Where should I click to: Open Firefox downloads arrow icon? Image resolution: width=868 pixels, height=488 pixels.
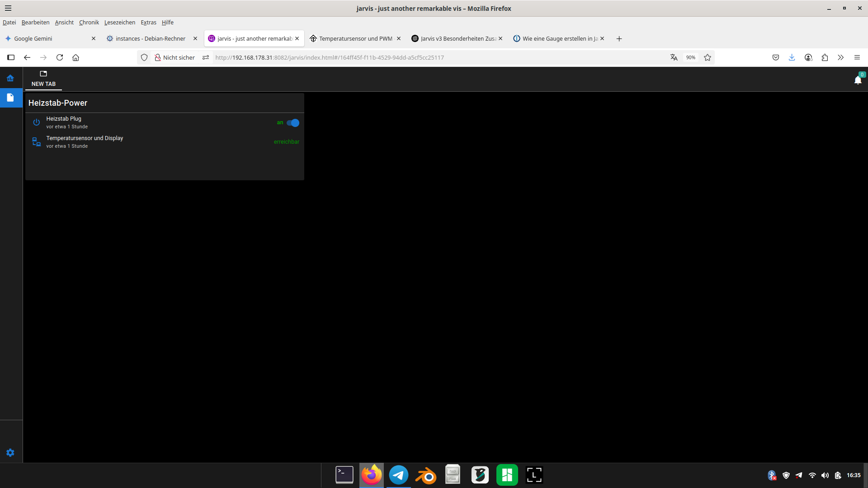click(792, 57)
